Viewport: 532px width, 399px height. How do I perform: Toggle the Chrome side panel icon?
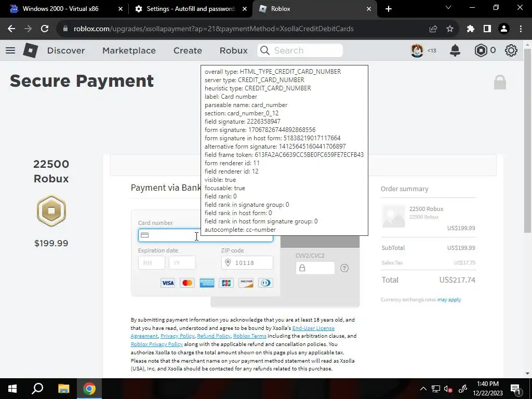487,29
